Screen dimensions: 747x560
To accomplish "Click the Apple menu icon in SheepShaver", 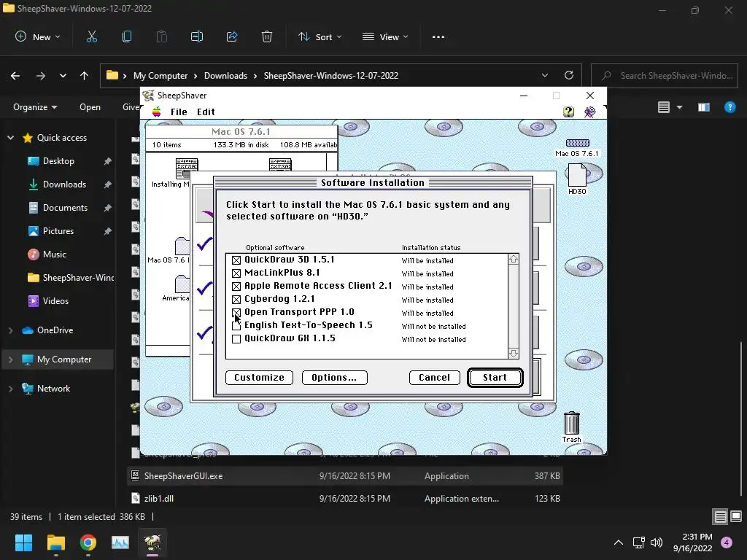I will 156,112.
